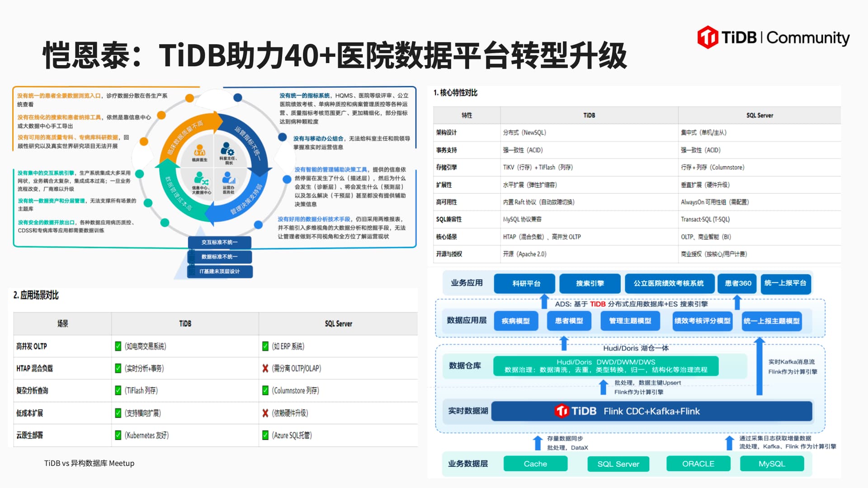
Task: Select the 交互标准不统一 bar
Action: point(220,242)
